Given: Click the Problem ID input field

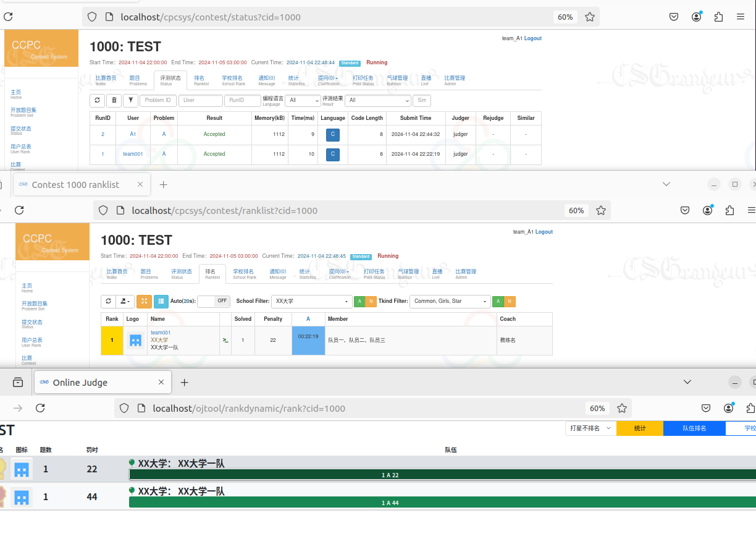Looking at the screenshot, I should point(158,100).
